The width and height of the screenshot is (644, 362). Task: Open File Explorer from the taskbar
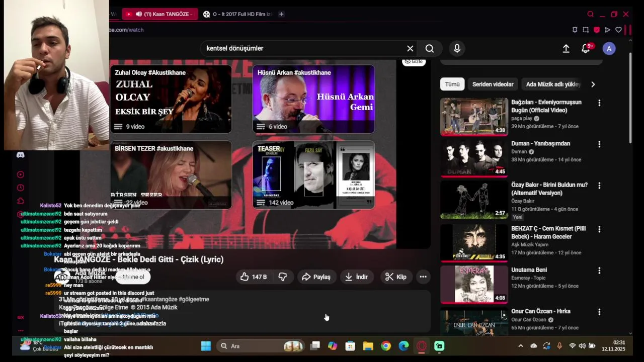pyautogui.click(x=368, y=346)
